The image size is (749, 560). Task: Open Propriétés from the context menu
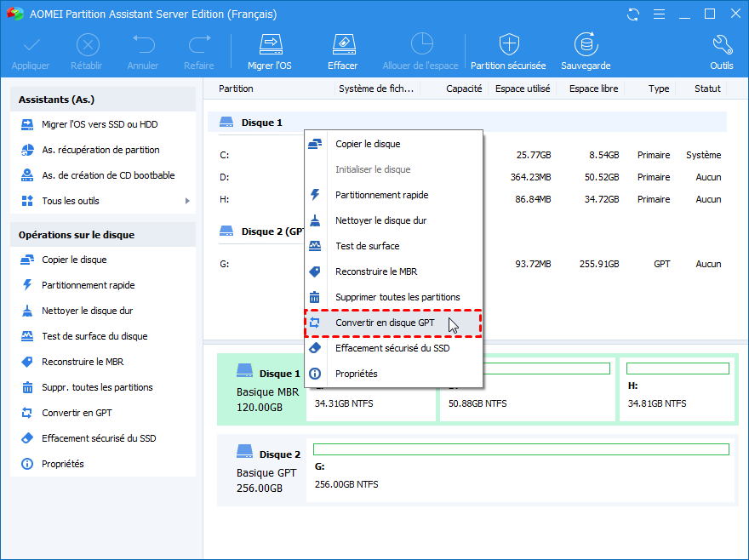[x=356, y=374]
